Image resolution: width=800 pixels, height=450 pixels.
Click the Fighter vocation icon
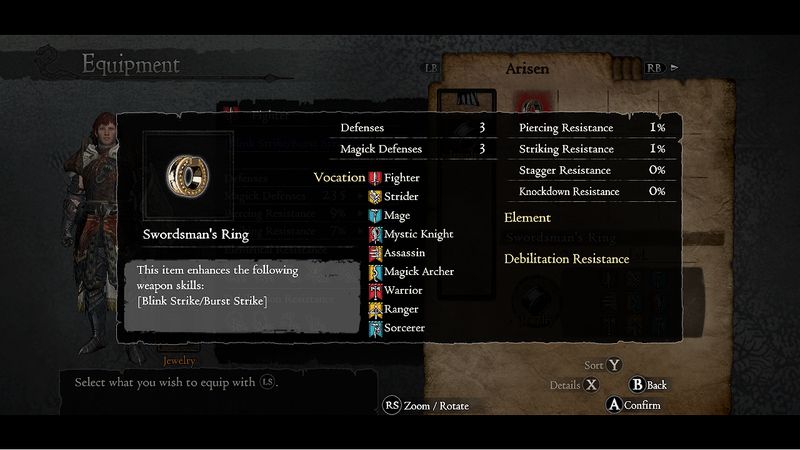375,178
